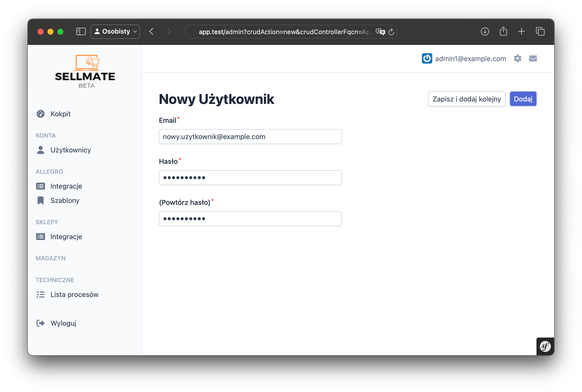The image size is (582, 392).
Task: Toggle the Safari sidebar
Action: (x=81, y=31)
